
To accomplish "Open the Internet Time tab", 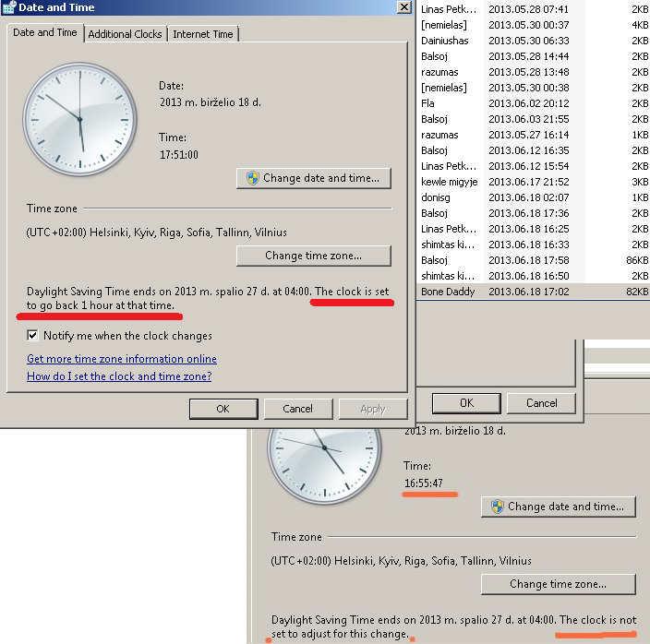I will click(203, 34).
